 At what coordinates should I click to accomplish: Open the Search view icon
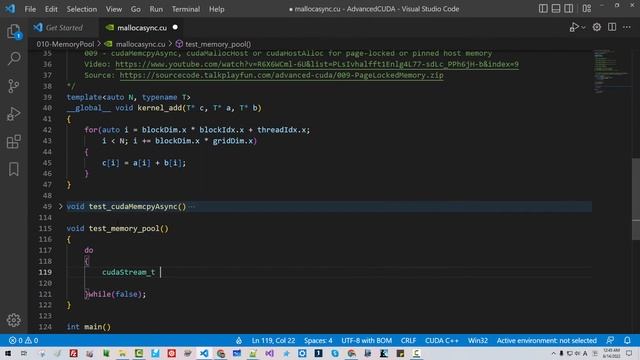coord(13,58)
